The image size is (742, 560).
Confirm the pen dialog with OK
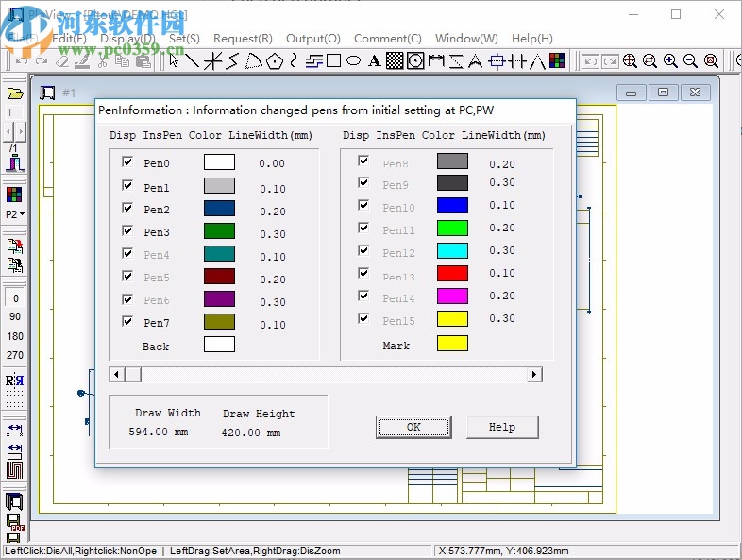pos(413,427)
